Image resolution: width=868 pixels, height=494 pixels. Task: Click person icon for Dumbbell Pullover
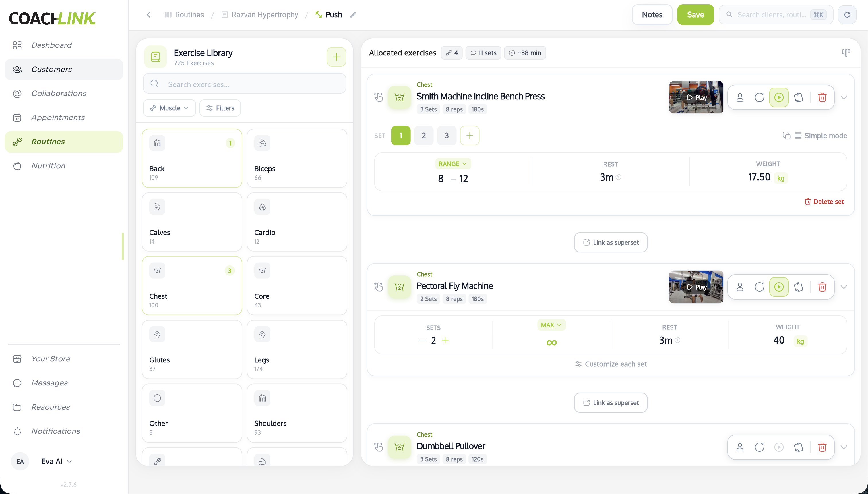tap(740, 447)
